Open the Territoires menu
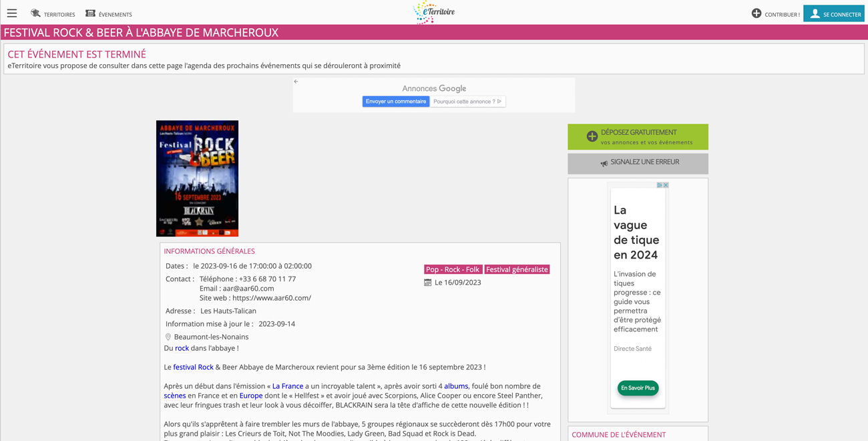The width and height of the screenshot is (868, 441). [x=53, y=14]
